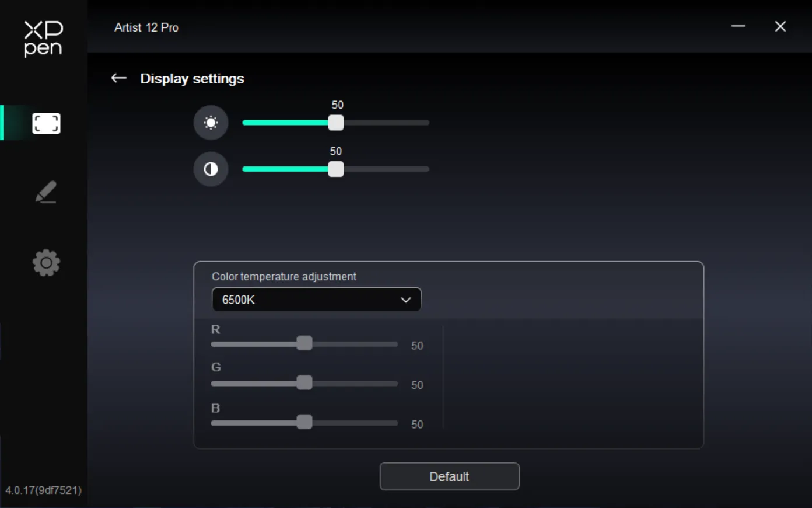Go back using the left arrow

tap(119, 78)
